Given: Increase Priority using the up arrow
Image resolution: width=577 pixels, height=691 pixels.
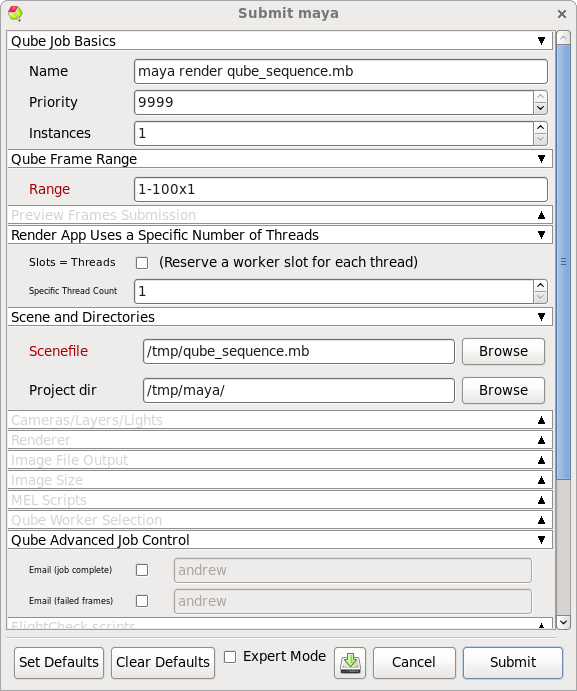Looking at the screenshot, I should coord(541,97).
